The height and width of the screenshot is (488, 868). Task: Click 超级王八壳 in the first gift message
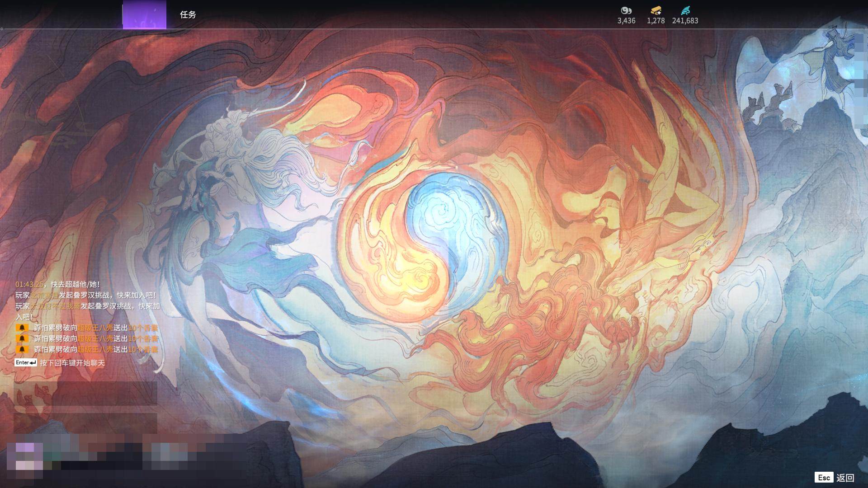(95, 328)
